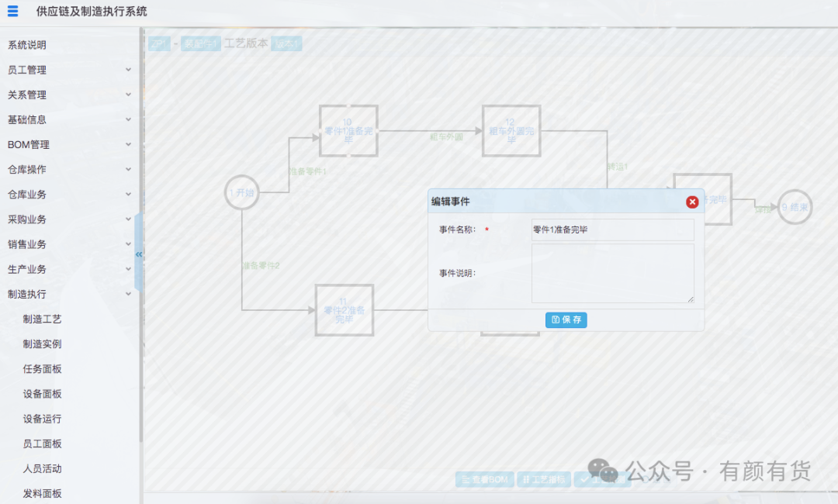
Task: Expand the BOM管理 menu chevron
Action: [x=128, y=144]
